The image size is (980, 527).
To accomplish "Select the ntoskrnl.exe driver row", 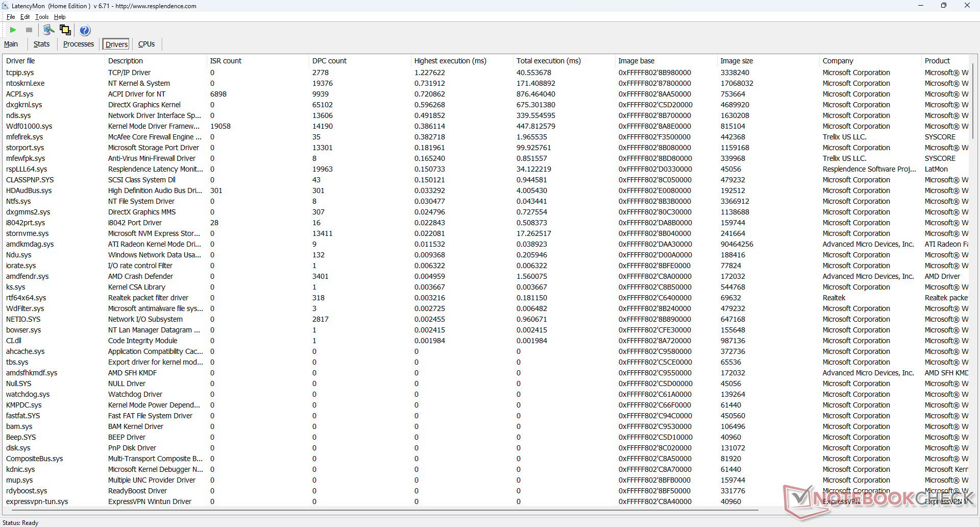I will [x=486, y=83].
